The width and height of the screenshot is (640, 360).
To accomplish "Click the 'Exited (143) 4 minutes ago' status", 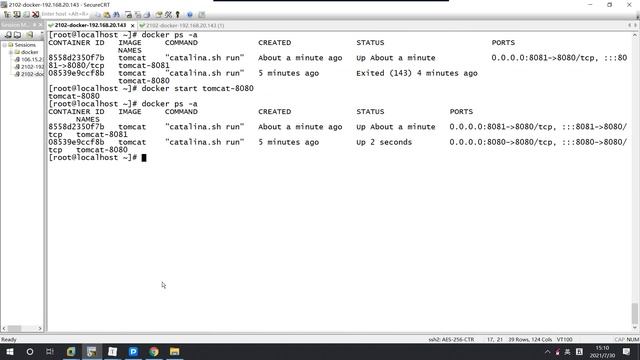I will point(417,73).
